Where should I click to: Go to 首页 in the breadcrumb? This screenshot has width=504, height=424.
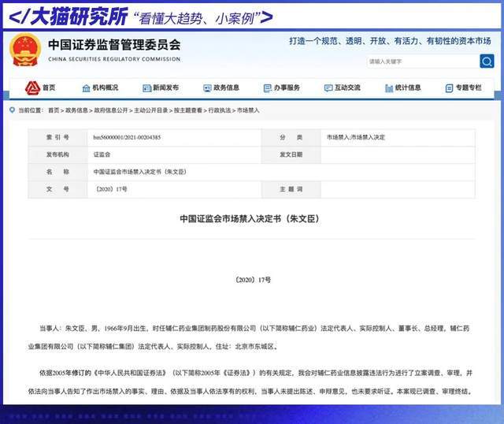tap(54, 110)
